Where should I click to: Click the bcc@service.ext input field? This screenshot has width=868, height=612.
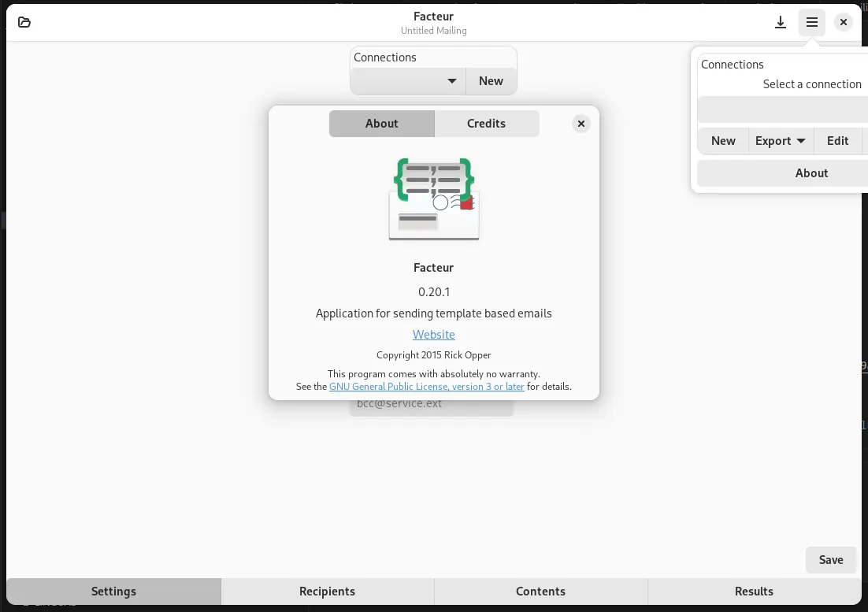431,406
